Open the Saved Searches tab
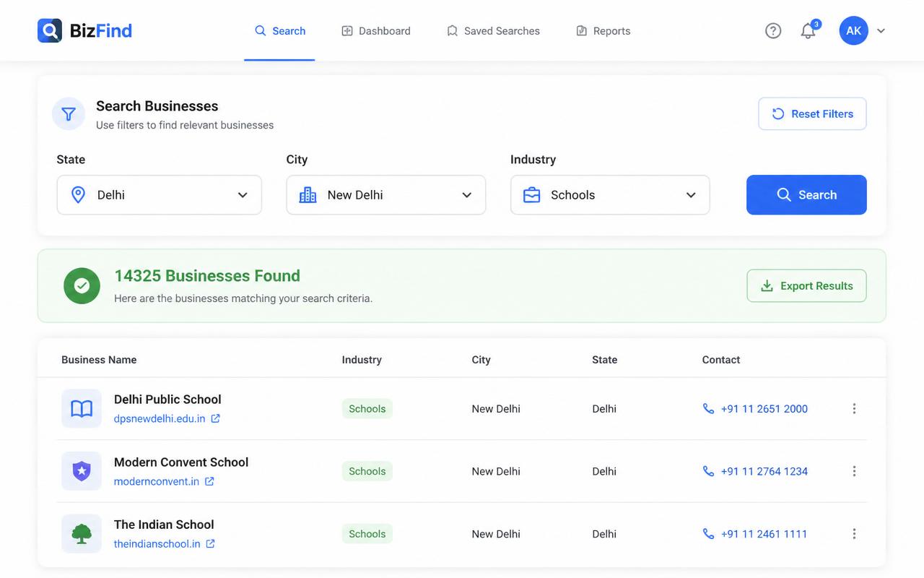924x578 pixels. pyautogui.click(x=493, y=31)
